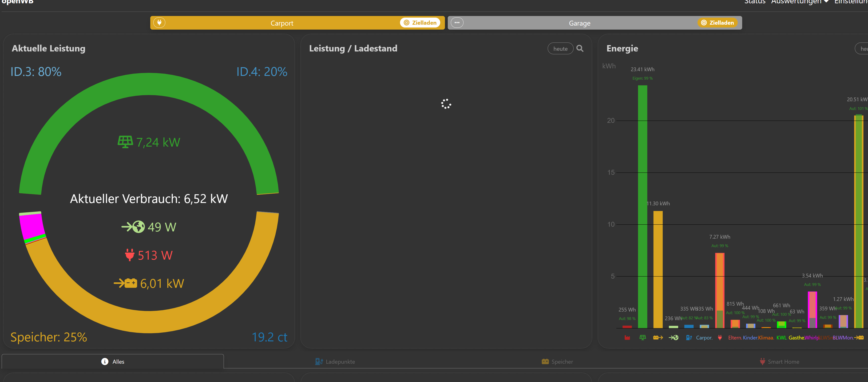Image resolution: width=868 pixels, height=382 pixels.
Task: Expand the Garage charge point bar
Action: pyautogui.click(x=579, y=23)
